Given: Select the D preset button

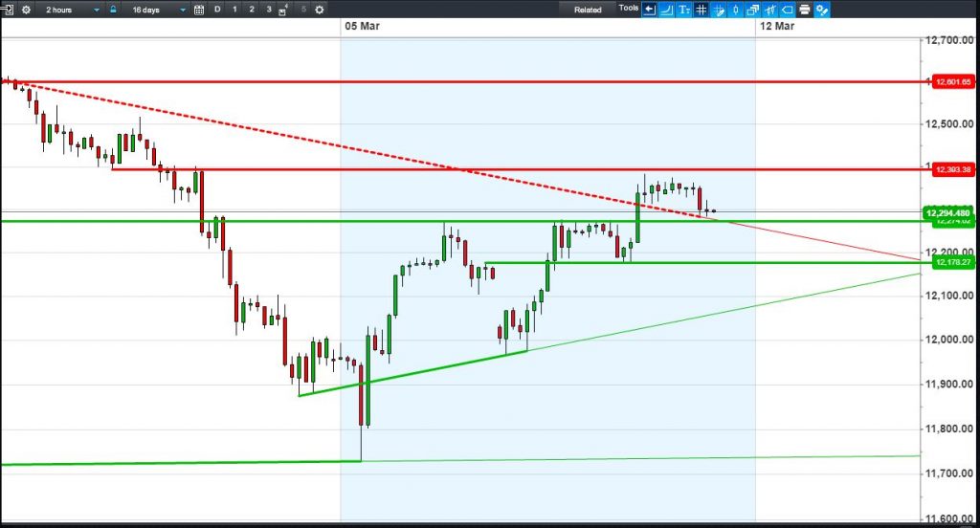Looking at the screenshot, I should click(x=217, y=10).
